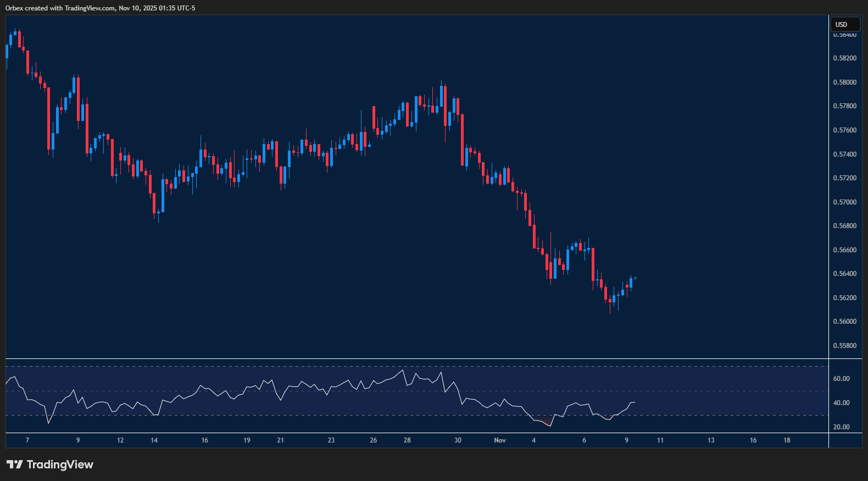
Task: Click date 23 on the time axis
Action: [x=331, y=440]
